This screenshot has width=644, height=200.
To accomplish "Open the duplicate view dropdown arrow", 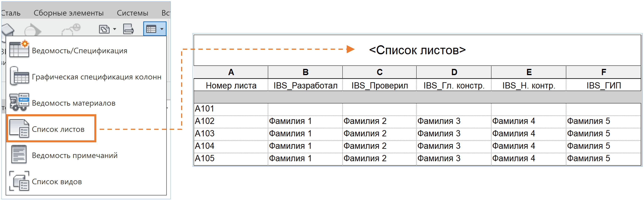I will pyautogui.click(x=114, y=29).
